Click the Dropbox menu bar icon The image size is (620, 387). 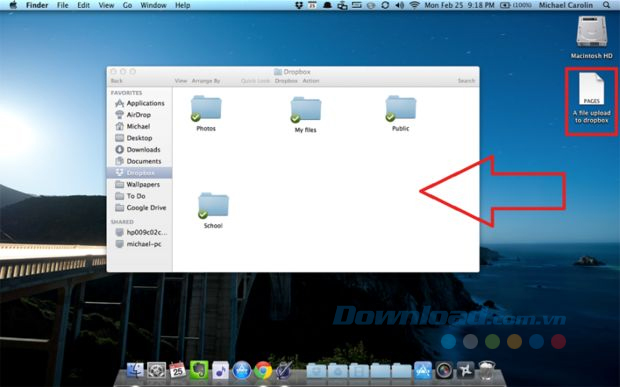pos(299,5)
